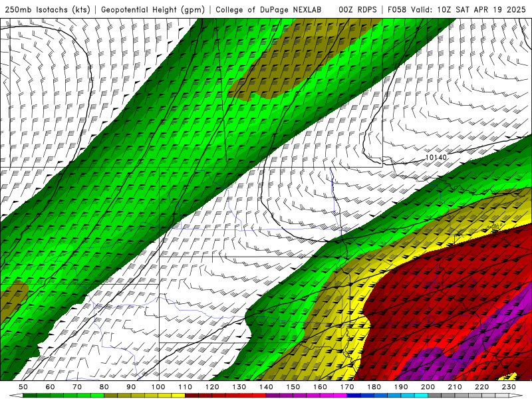Select the bright magenta swatch before 170
The width and height of the screenshot is (532, 399).
(x=340, y=396)
